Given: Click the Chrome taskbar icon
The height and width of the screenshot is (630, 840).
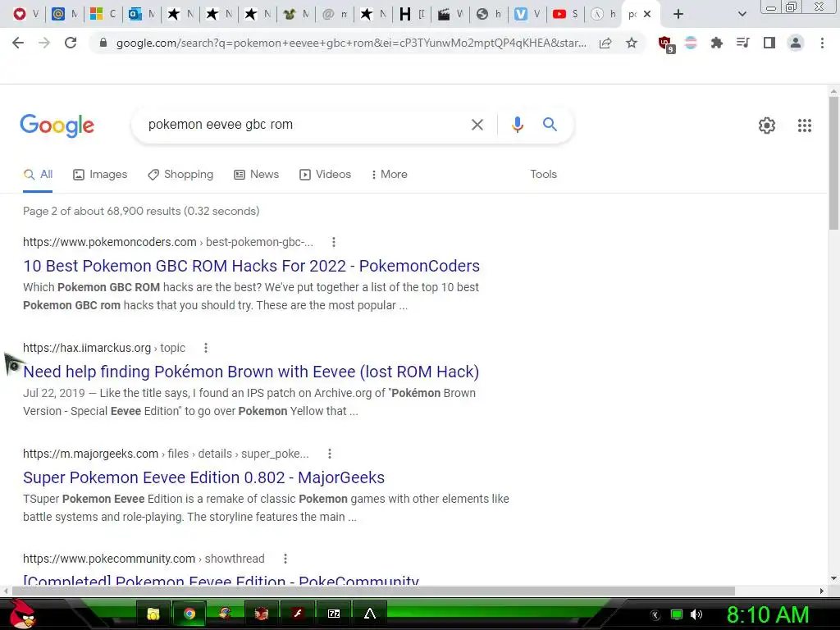Looking at the screenshot, I should click(189, 614).
